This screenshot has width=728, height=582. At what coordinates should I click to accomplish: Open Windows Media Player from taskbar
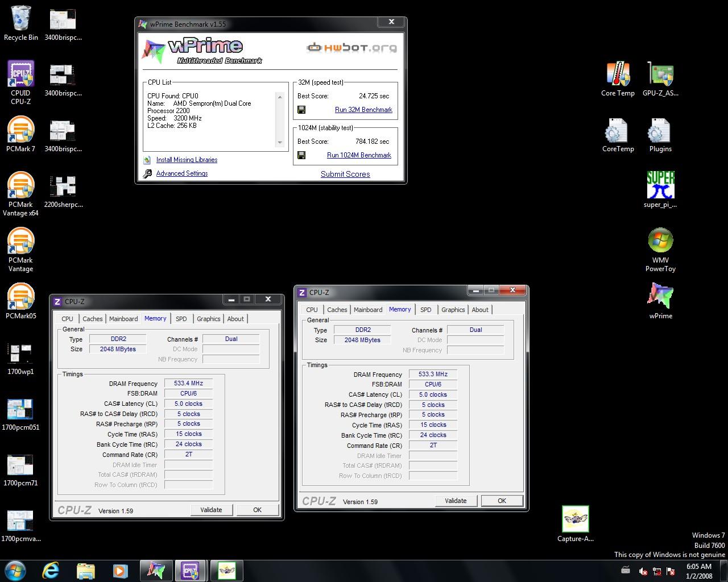coord(120,570)
